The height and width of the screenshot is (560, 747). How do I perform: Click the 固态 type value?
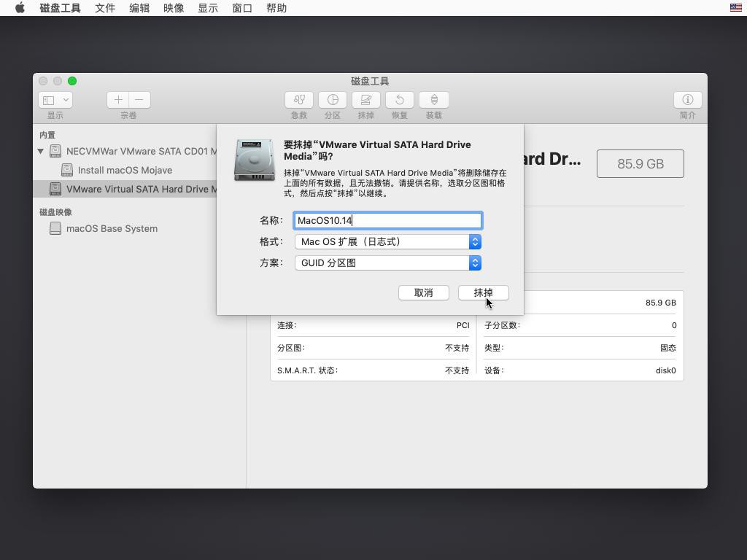coord(668,348)
